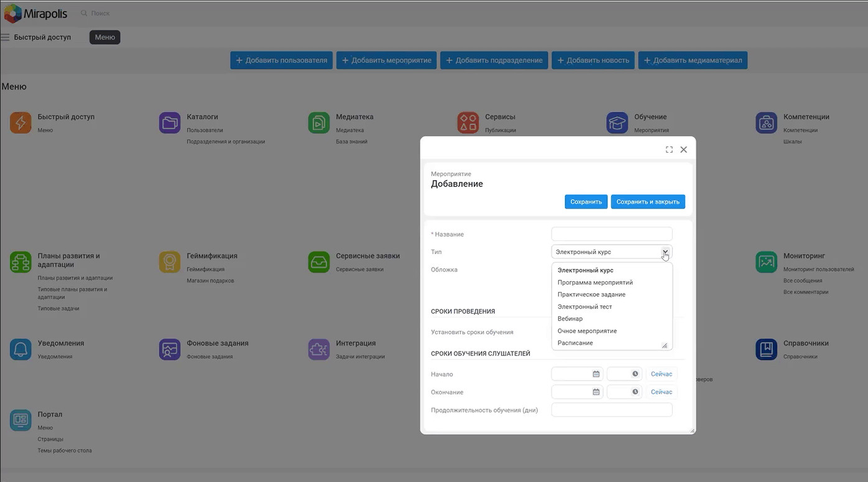Screen dimensions: 868x482
Task: Click Сейчас link for Начало
Action: (661, 374)
